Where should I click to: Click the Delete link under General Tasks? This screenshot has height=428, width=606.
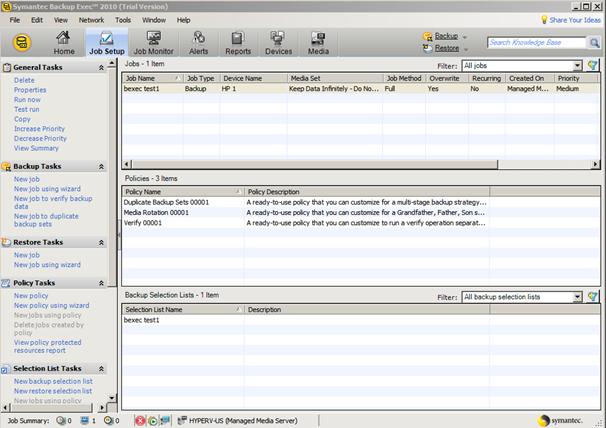(24, 80)
